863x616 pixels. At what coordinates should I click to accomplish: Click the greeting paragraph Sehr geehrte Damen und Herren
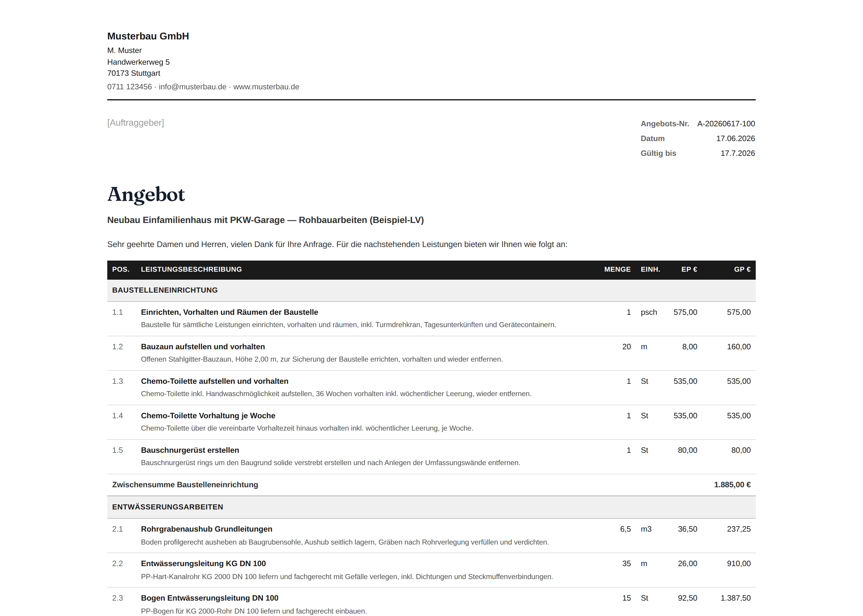click(337, 244)
